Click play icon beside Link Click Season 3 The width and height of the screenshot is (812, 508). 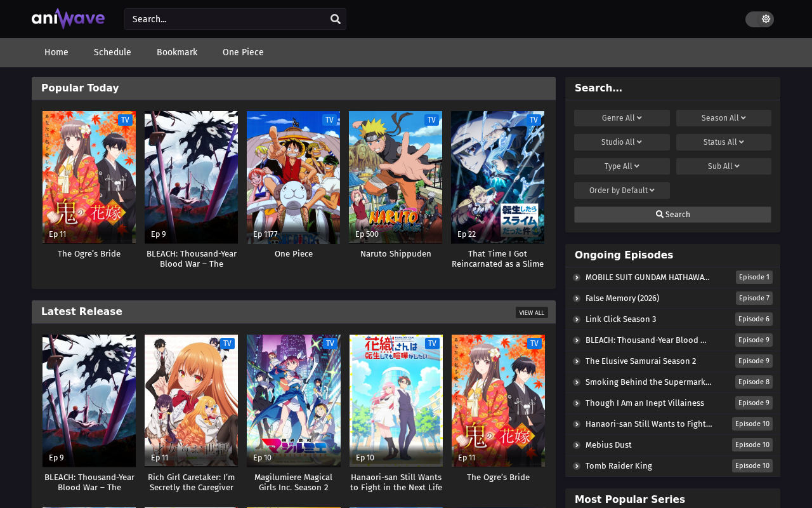[577, 319]
